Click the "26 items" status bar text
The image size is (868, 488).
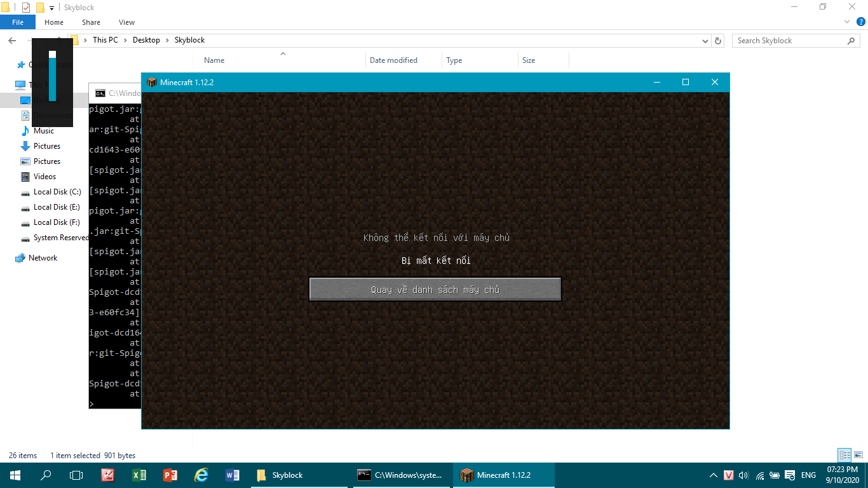point(23,456)
